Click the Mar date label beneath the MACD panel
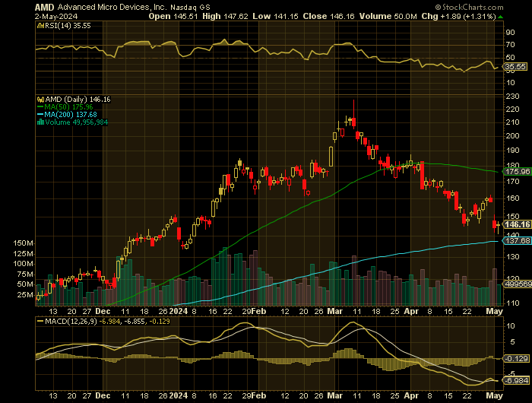 [x=335, y=395]
